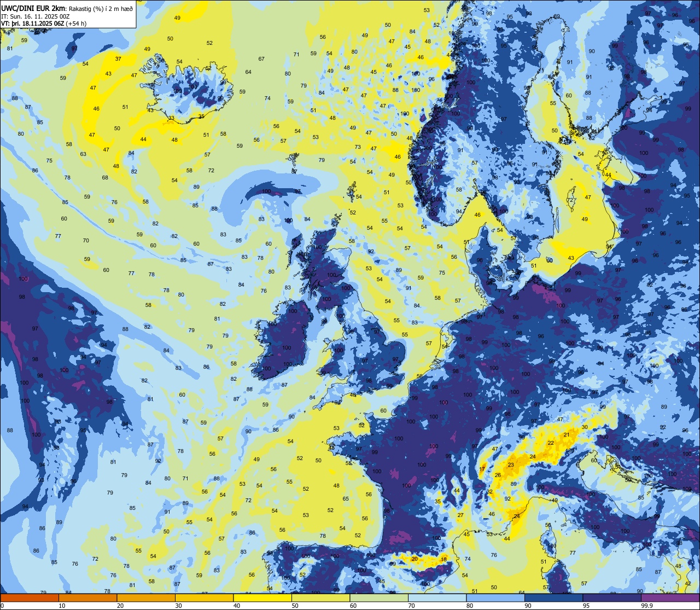Click the humidity value '22' in the Alps
700x610 pixels.
(551, 443)
